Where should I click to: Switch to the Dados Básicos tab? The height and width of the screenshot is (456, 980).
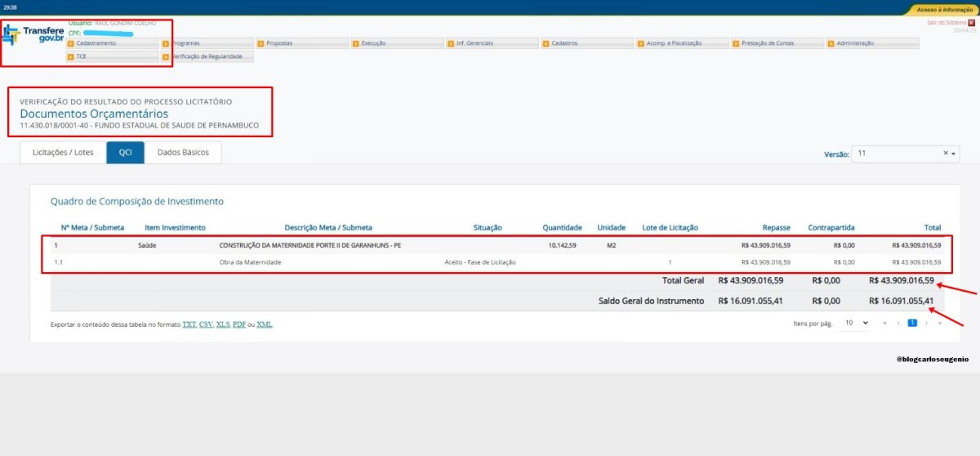tap(183, 153)
